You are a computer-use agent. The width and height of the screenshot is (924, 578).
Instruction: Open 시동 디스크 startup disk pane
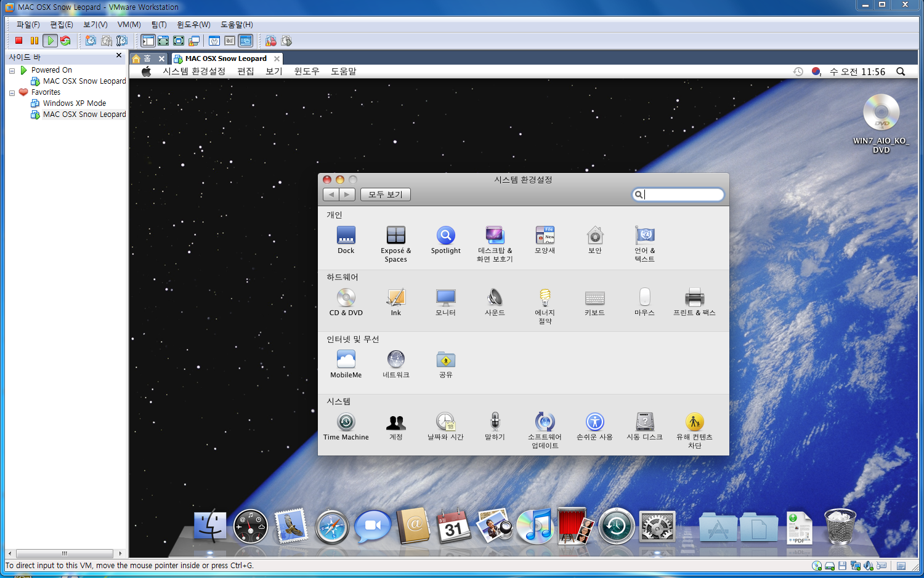coord(644,427)
